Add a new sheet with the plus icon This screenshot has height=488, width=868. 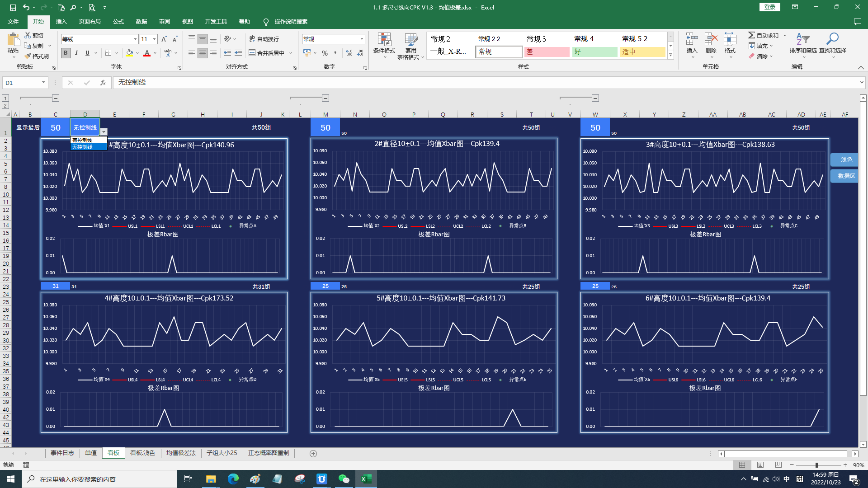313,453
